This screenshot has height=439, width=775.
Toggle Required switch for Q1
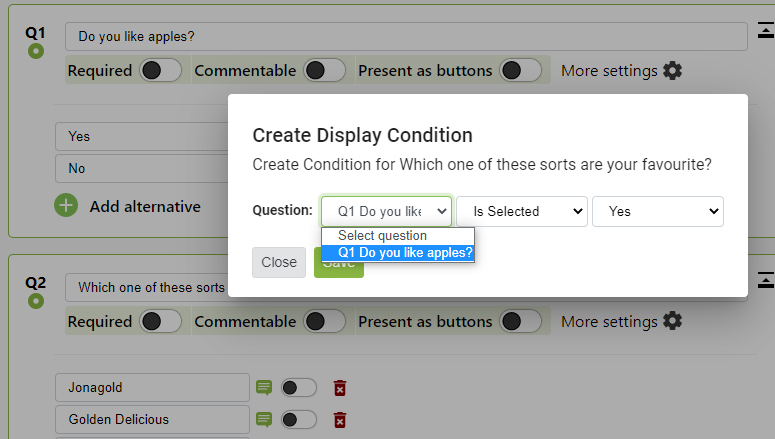[161, 71]
